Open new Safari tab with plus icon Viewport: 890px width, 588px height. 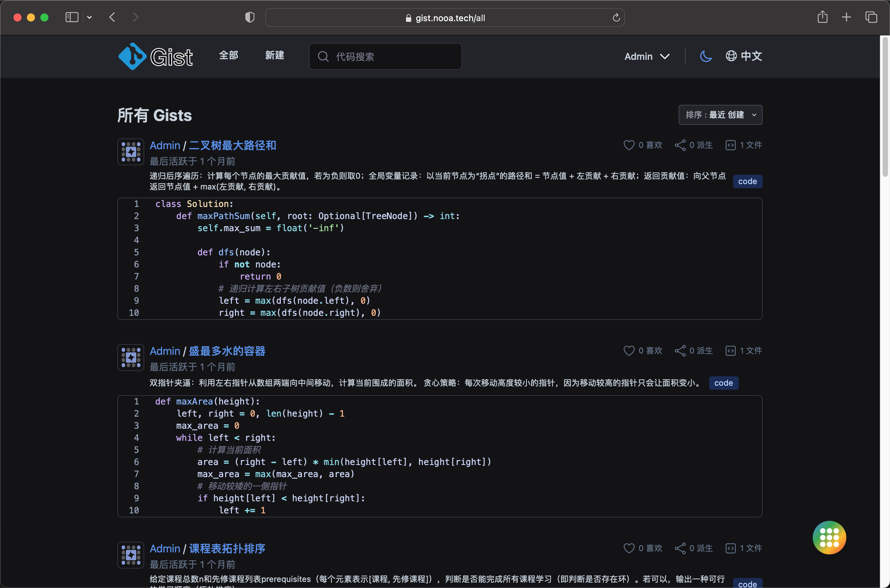point(846,17)
